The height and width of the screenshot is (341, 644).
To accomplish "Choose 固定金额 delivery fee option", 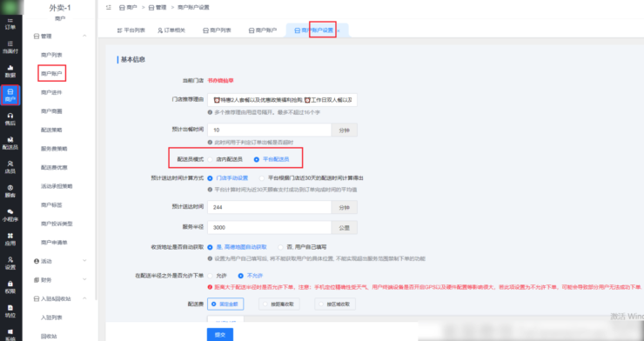I will coord(225,304).
